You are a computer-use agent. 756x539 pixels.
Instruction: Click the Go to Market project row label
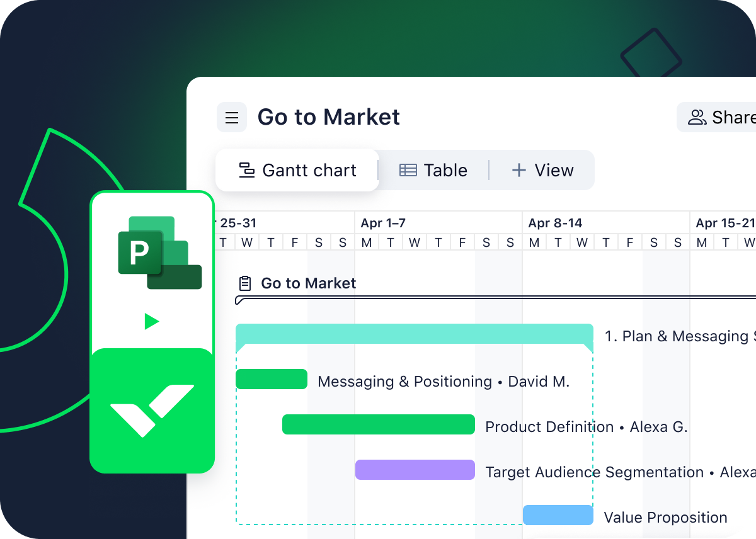coord(309,283)
